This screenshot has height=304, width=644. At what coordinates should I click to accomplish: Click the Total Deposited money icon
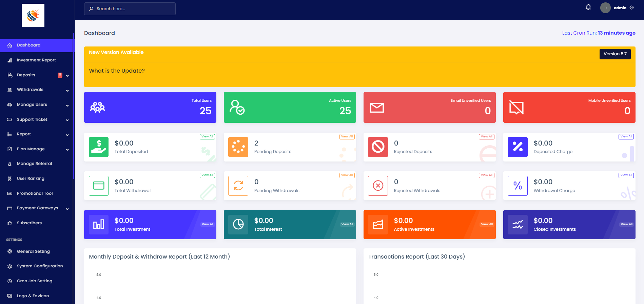pos(99,147)
